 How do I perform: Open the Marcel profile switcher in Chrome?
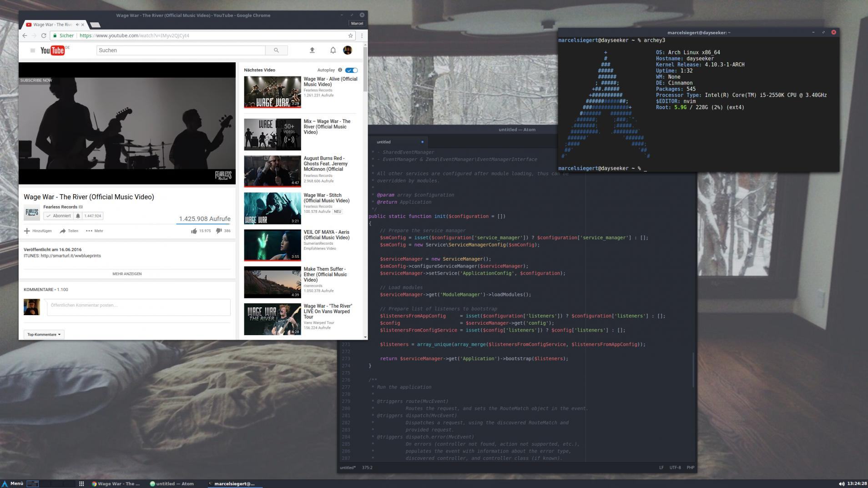pos(357,24)
